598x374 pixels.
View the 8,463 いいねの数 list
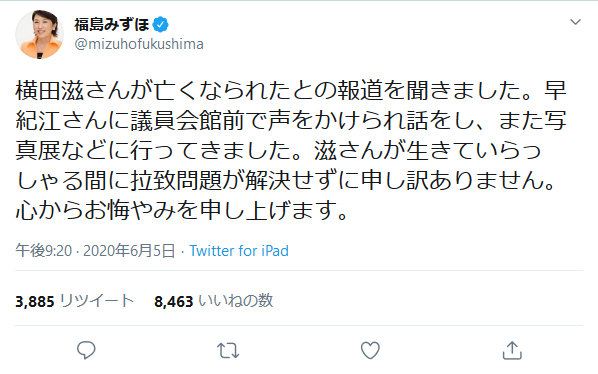point(214,301)
